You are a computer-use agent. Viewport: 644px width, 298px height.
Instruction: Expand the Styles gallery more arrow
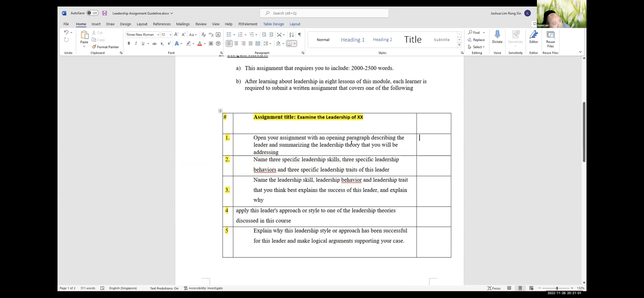tap(459, 45)
